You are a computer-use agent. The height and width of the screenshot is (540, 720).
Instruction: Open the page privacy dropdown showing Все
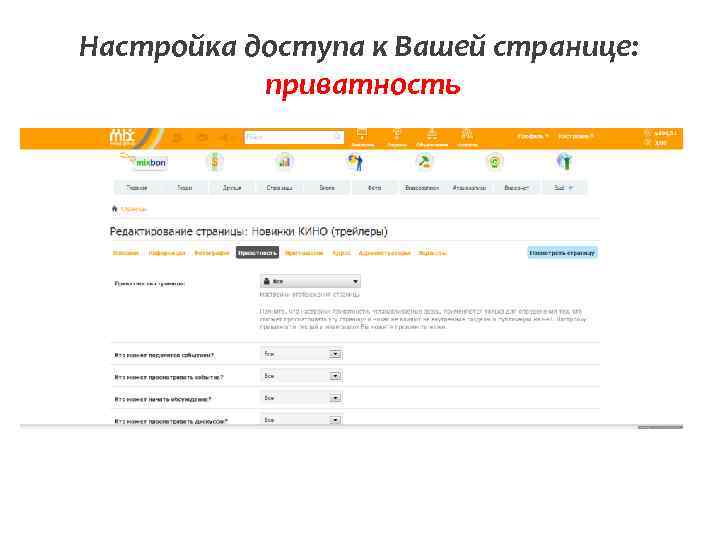coord(310,281)
